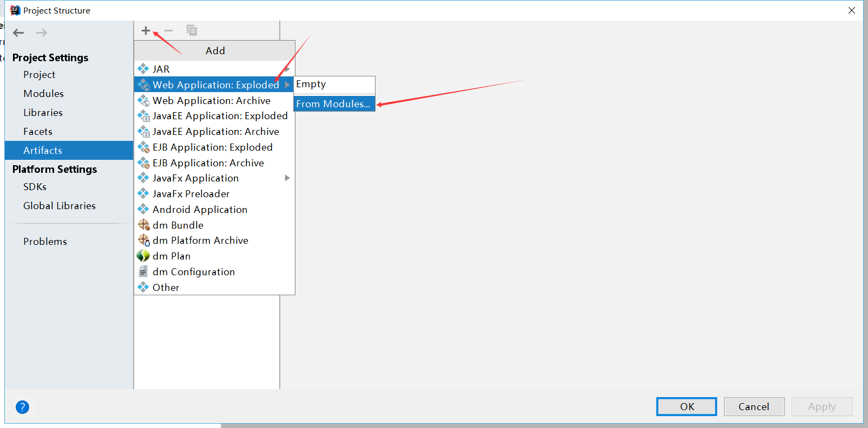The image size is (868, 428).
Task: Click the EJB Application: Archive icon
Action: click(x=143, y=163)
